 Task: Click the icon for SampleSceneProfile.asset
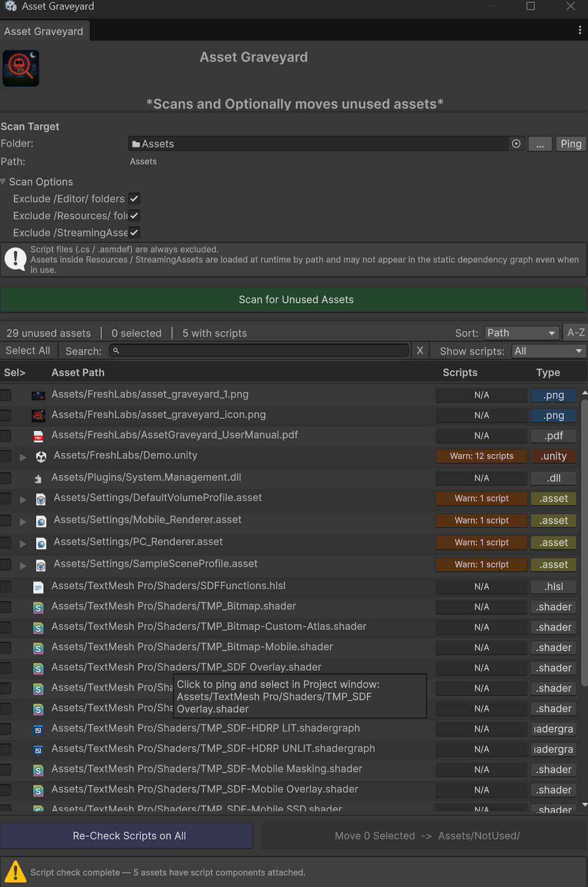point(41,566)
